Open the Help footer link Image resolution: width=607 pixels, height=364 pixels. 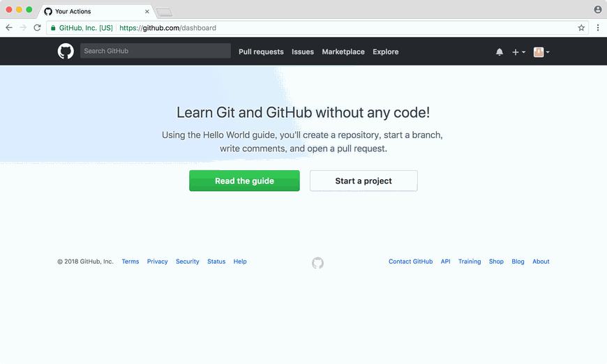coord(240,261)
